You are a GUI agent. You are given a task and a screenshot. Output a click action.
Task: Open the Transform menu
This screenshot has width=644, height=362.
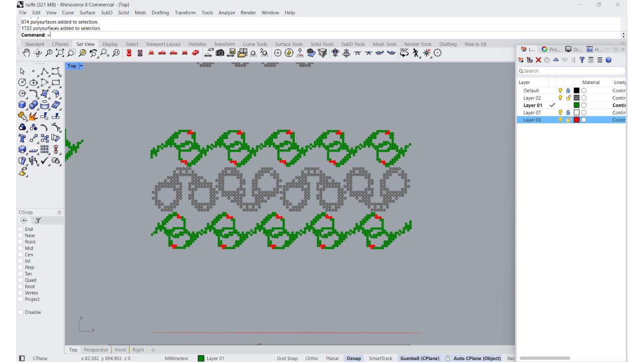point(185,13)
